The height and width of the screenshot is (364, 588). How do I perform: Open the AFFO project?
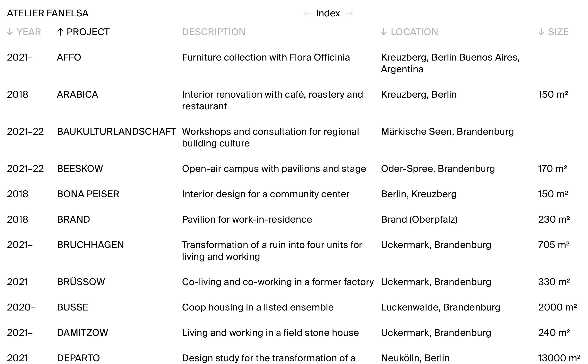coord(69,57)
